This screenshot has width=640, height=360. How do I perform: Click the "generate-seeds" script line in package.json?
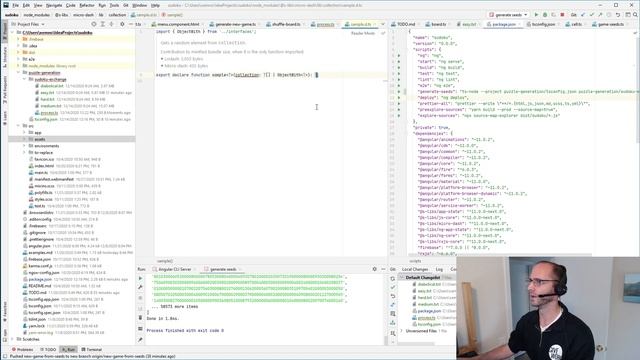pos(527,91)
